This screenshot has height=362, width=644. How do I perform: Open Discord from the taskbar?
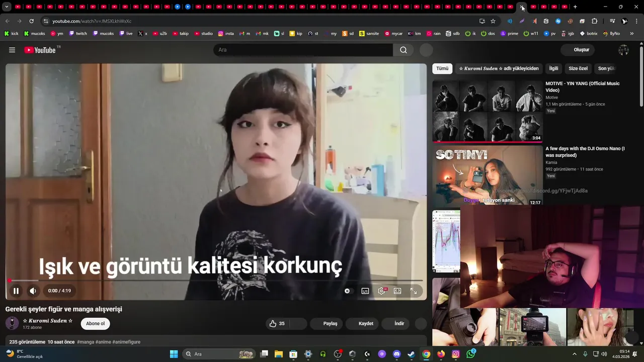(396, 354)
